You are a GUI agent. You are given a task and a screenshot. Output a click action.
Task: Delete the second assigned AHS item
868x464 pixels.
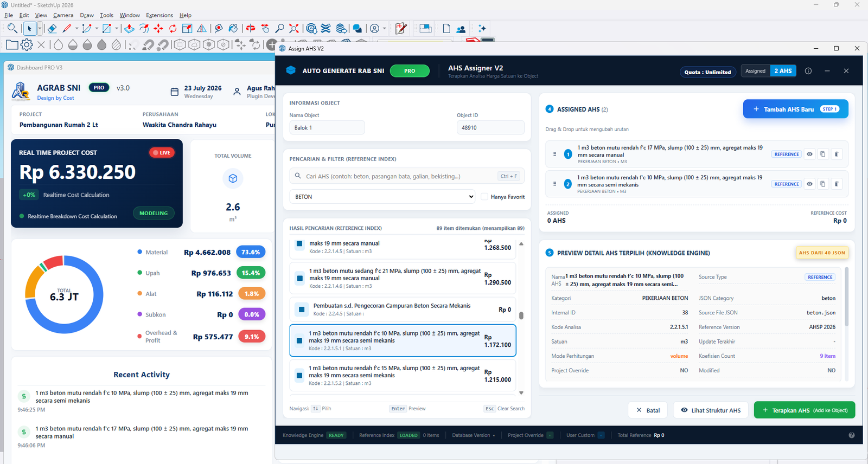tap(837, 184)
